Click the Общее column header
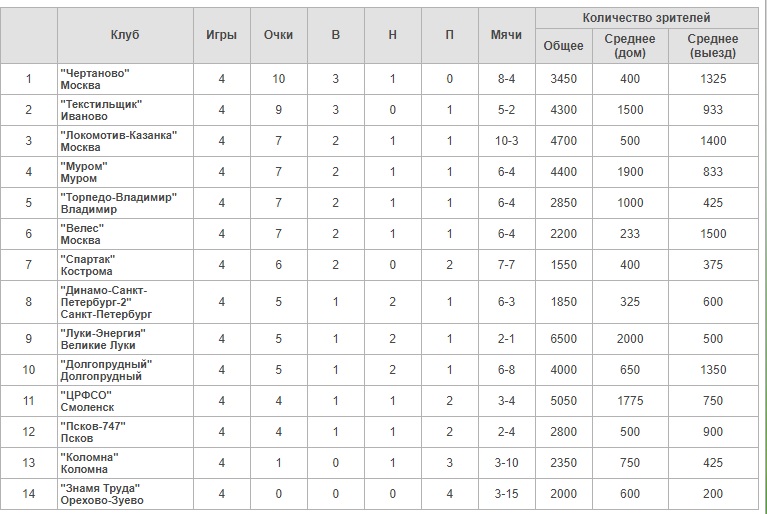Viewport: 767px width, 514px height. (x=564, y=46)
